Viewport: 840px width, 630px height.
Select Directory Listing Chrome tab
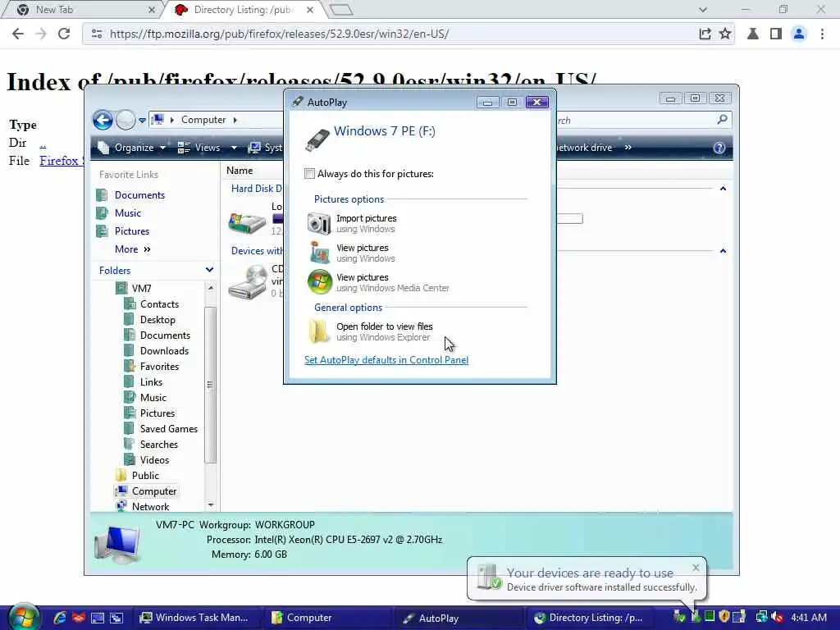click(244, 10)
